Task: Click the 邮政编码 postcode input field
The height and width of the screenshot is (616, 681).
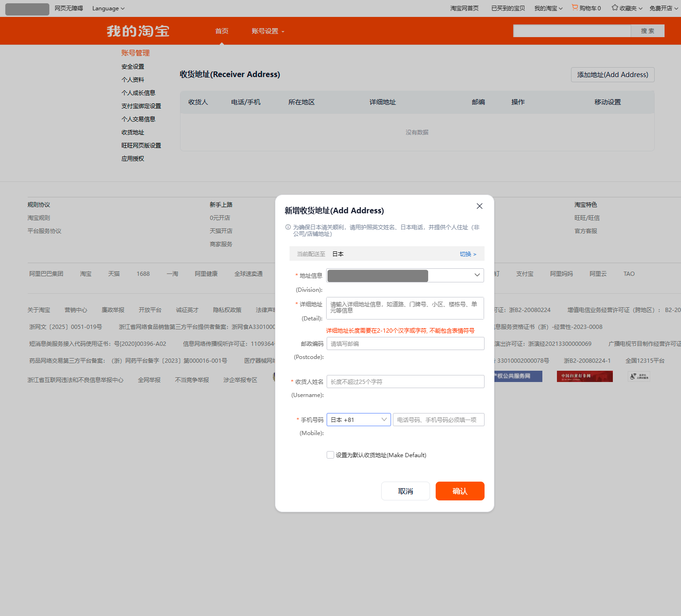Action: point(405,344)
